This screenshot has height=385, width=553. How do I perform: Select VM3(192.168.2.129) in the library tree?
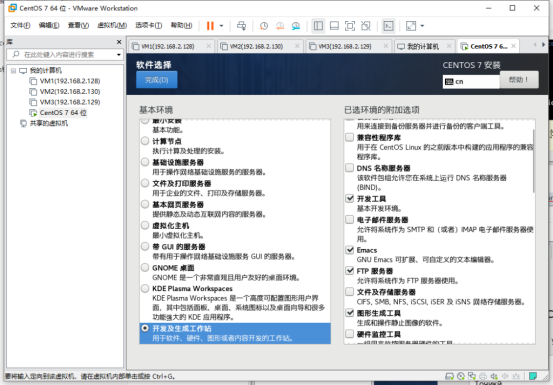pyautogui.click(x=70, y=102)
